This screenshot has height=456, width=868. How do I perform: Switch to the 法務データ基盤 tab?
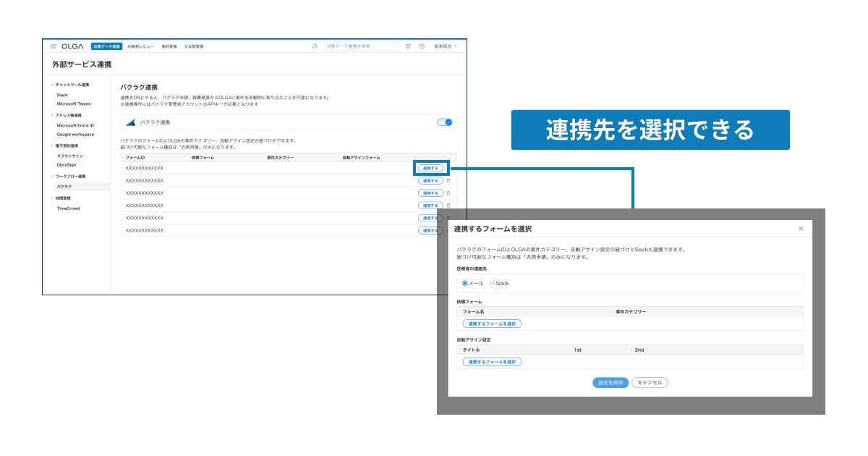point(107,46)
